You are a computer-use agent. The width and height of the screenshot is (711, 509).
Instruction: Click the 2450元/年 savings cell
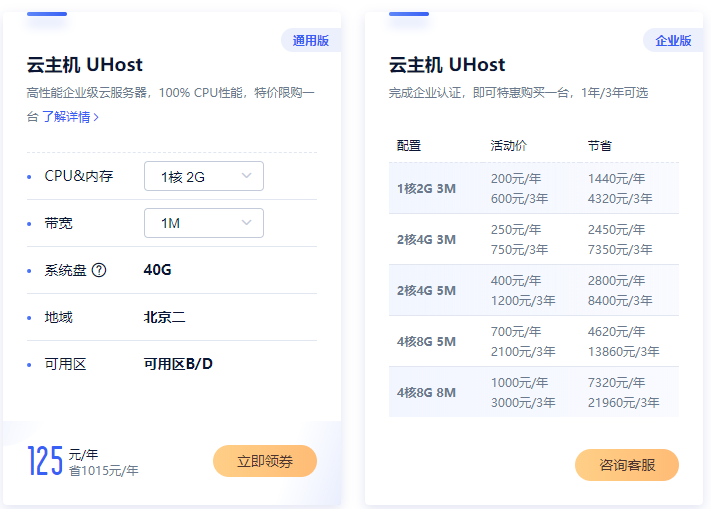click(x=617, y=229)
